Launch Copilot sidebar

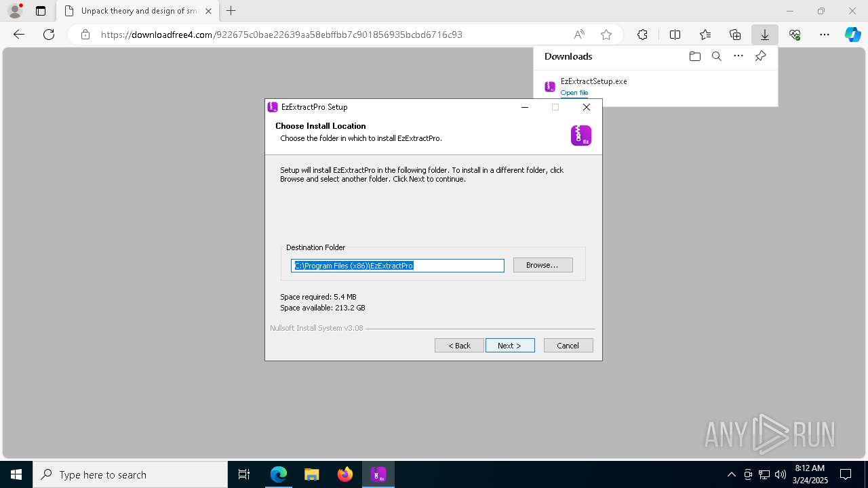coord(852,35)
